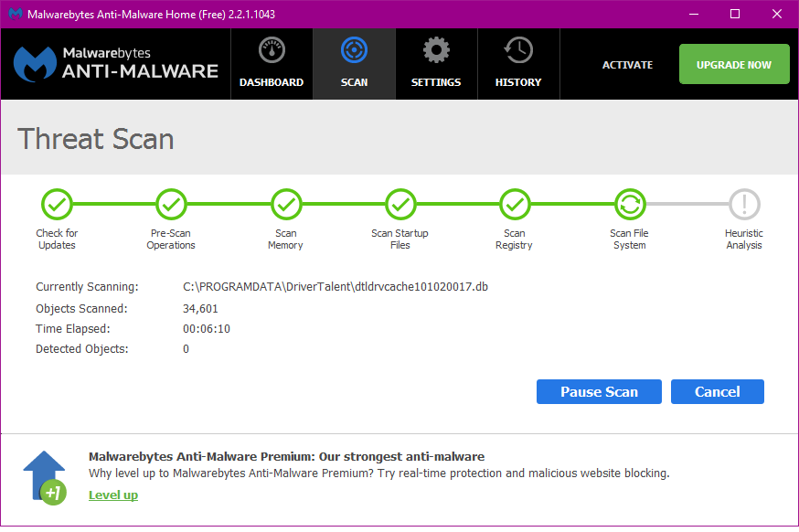
Task: Click the Premium promotion headline text
Action: pyautogui.click(x=286, y=456)
